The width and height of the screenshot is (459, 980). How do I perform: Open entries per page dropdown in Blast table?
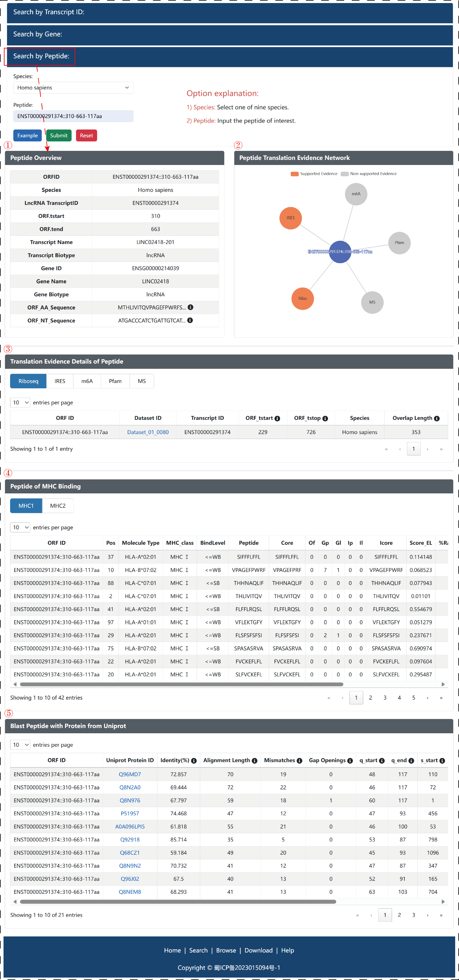(x=20, y=745)
